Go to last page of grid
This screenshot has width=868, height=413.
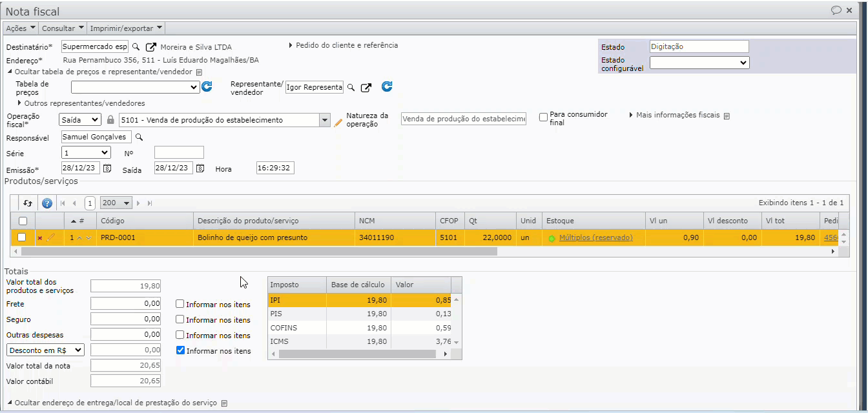coord(150,203)
